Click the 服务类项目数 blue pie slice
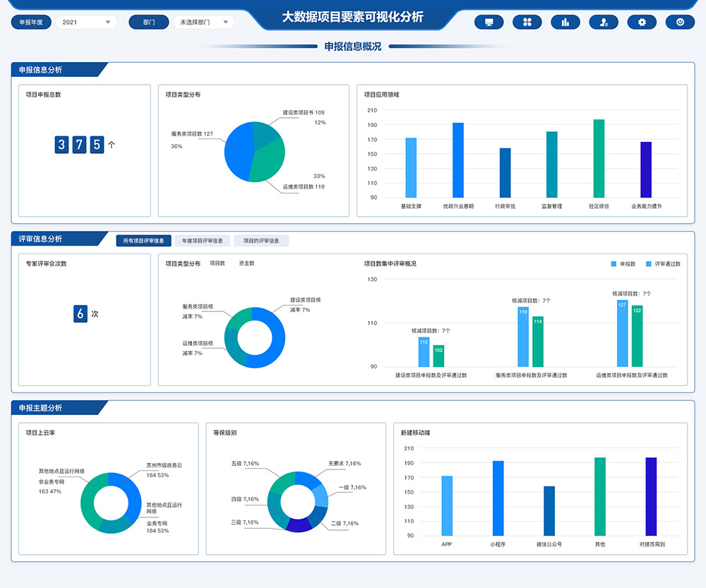The image size is (706, 588). [239, 151]
